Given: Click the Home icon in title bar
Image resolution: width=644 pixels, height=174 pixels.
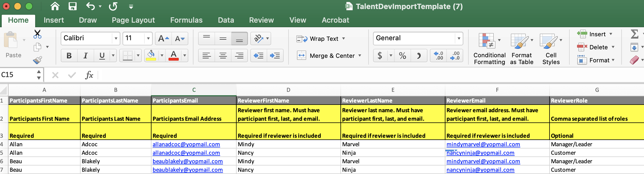Looking at the screenshot, I should coord(55,6).
